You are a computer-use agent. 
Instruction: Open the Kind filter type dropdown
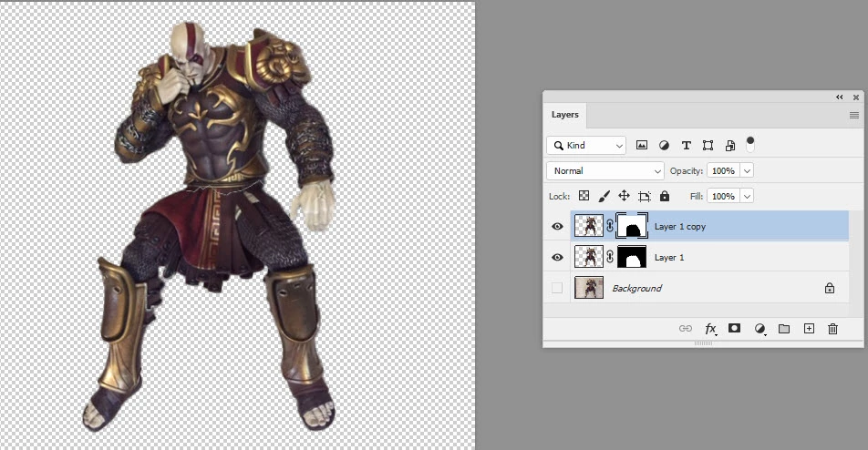[586, 146]
